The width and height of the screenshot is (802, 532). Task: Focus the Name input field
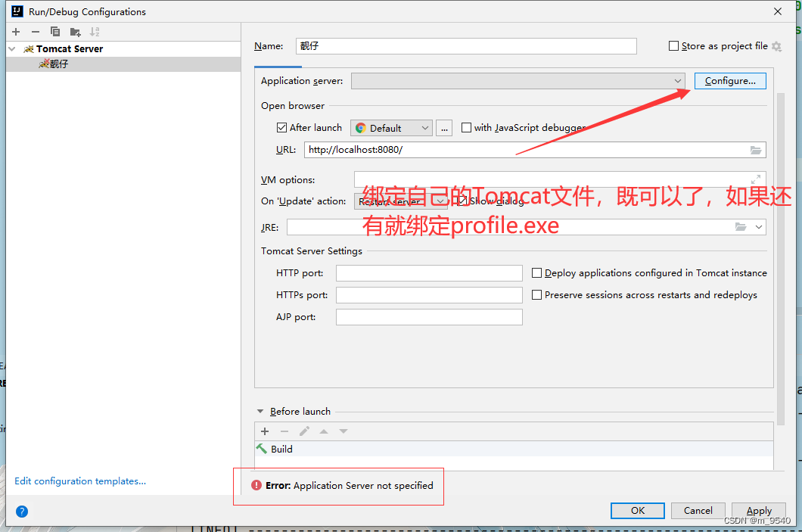pos(466,46)
